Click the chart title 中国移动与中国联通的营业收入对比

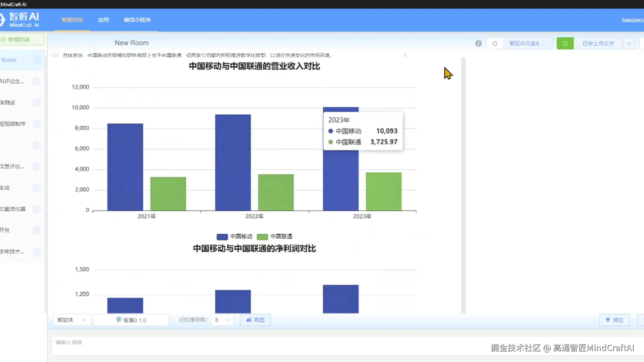[x=254, y=66]
